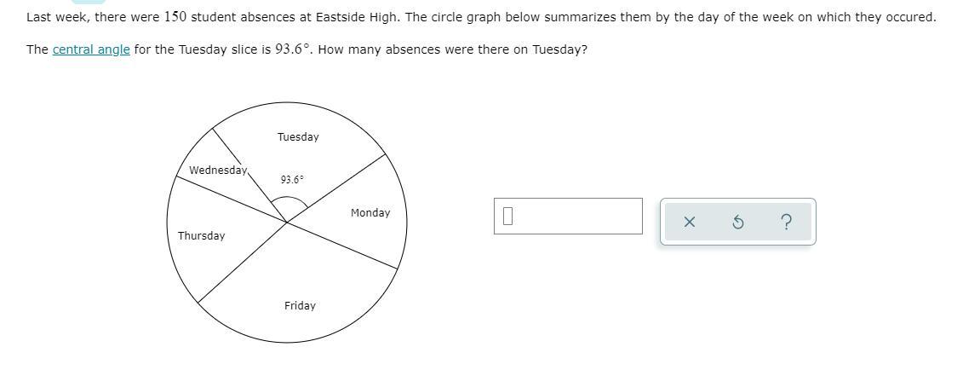Click the X clear answer icon
Screen dimensions: 980x370
point(689,222)
